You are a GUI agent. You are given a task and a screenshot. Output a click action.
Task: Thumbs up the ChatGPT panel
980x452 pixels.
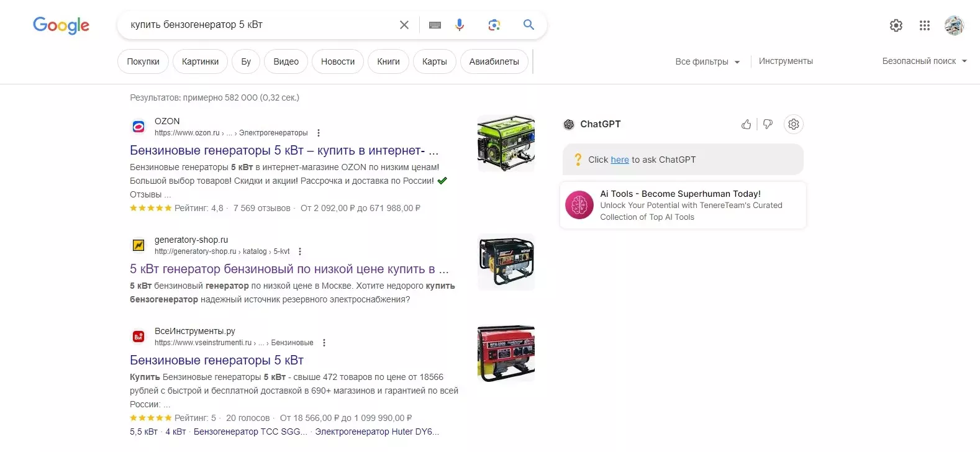(746, 124)
